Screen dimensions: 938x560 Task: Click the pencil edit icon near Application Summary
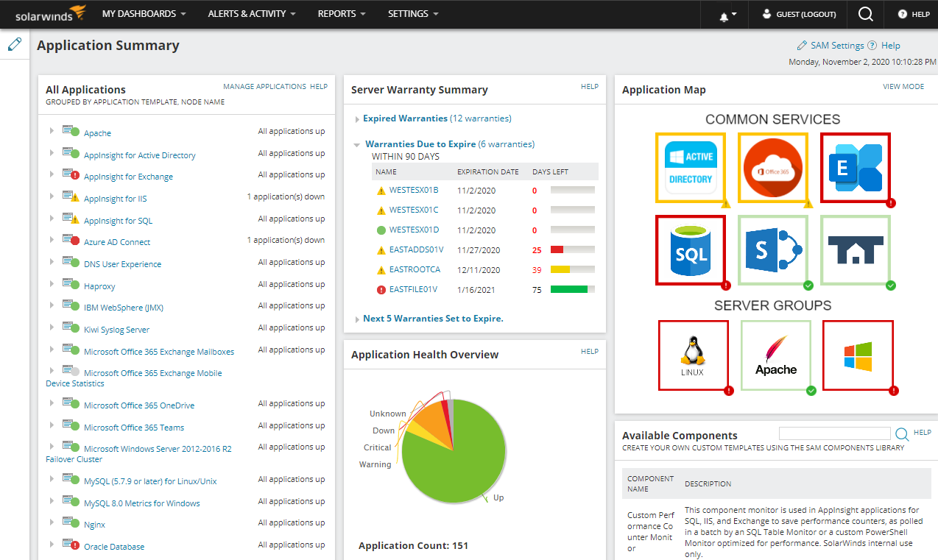(x=14, y=43)
